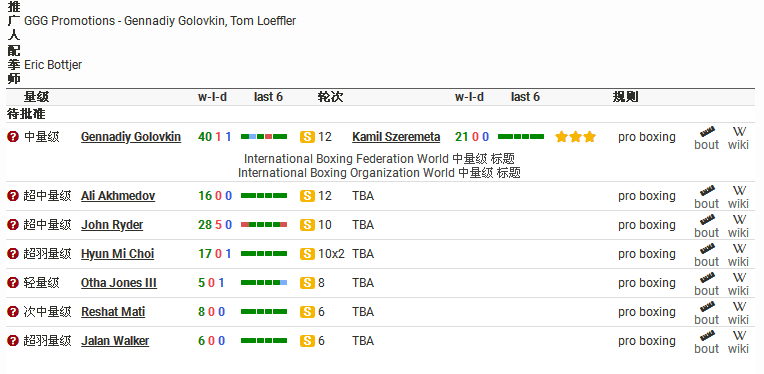Screen dimensions: 764x374
Task: Open the bout icon in Otha Jones III's row
Action: point(707,284)
